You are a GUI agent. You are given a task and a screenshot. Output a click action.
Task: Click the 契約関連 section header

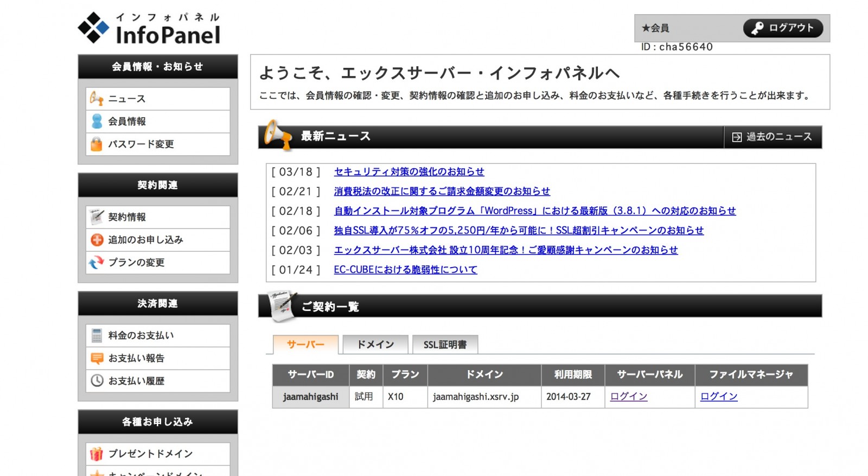(158, 185)
